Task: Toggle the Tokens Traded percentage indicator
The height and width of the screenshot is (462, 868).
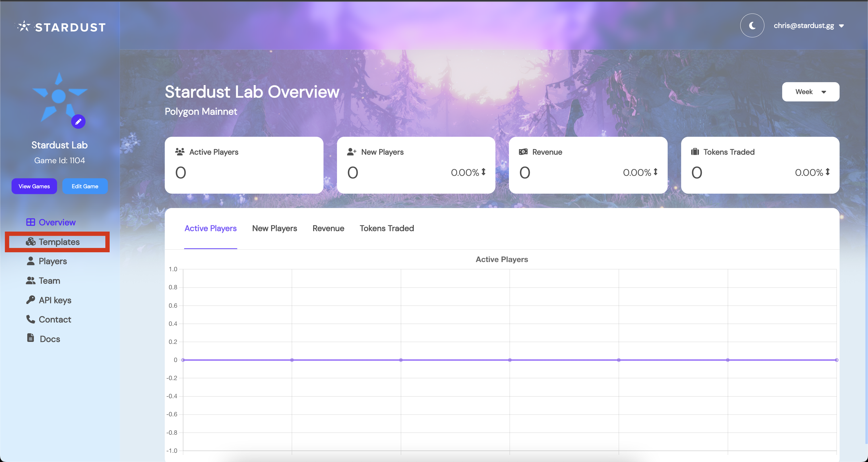Action: 827,172
